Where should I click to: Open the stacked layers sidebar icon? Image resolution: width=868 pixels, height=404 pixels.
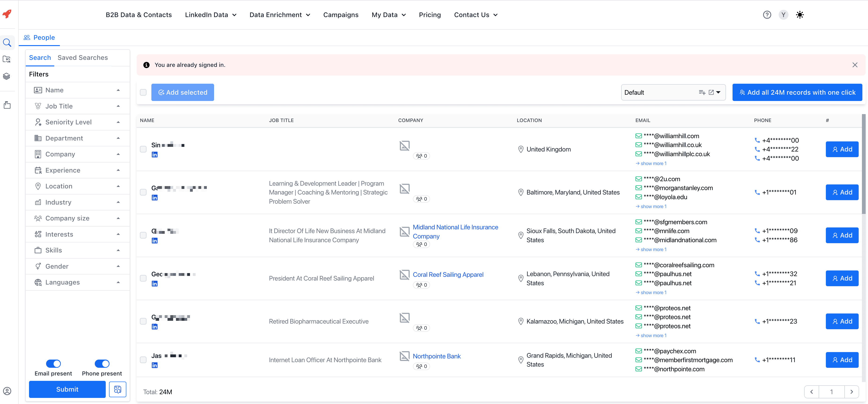coord(7,76)
